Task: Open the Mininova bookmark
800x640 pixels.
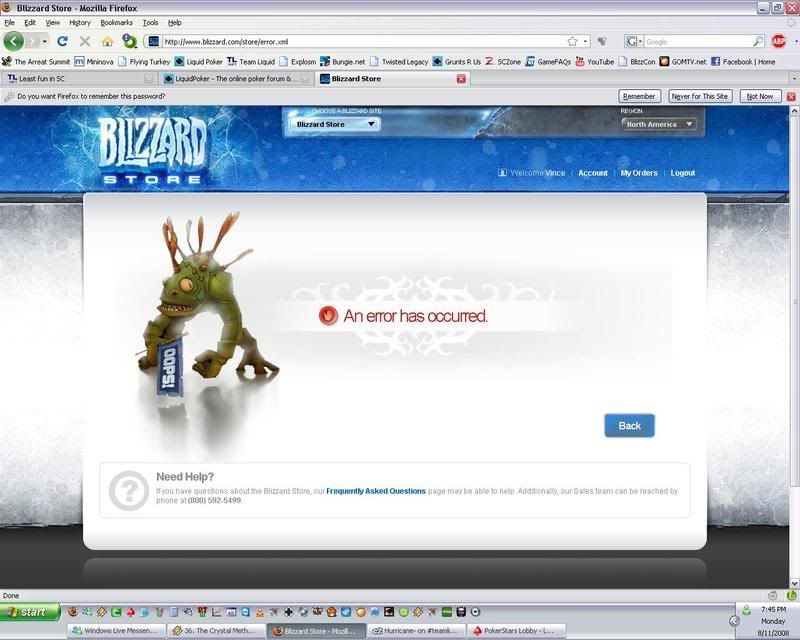Action: pos(94,62)
